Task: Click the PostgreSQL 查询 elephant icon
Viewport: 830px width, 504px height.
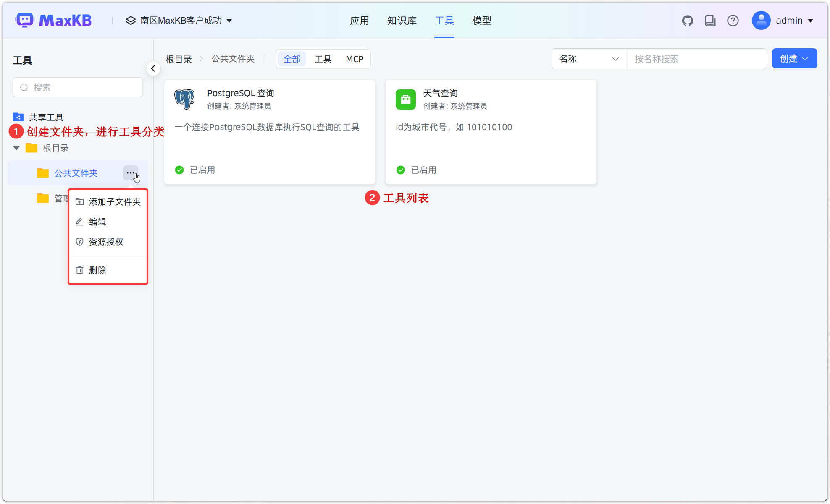Action: pos(184,99)
